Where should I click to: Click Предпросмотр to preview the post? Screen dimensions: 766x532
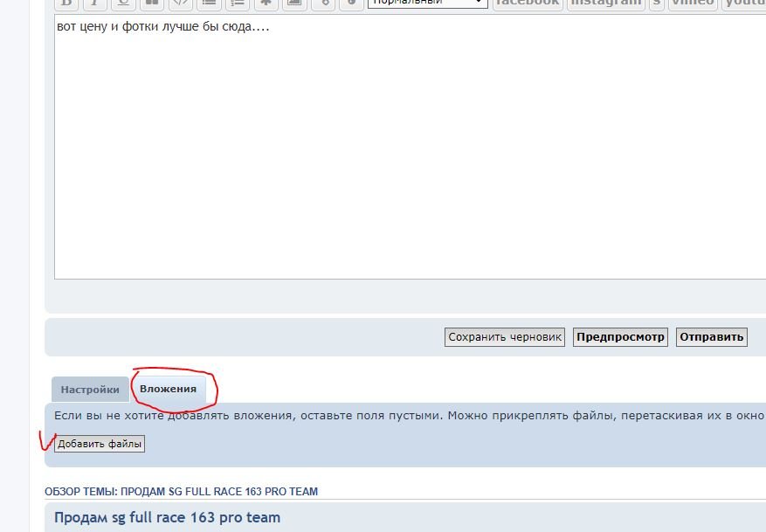click(621, 337)
